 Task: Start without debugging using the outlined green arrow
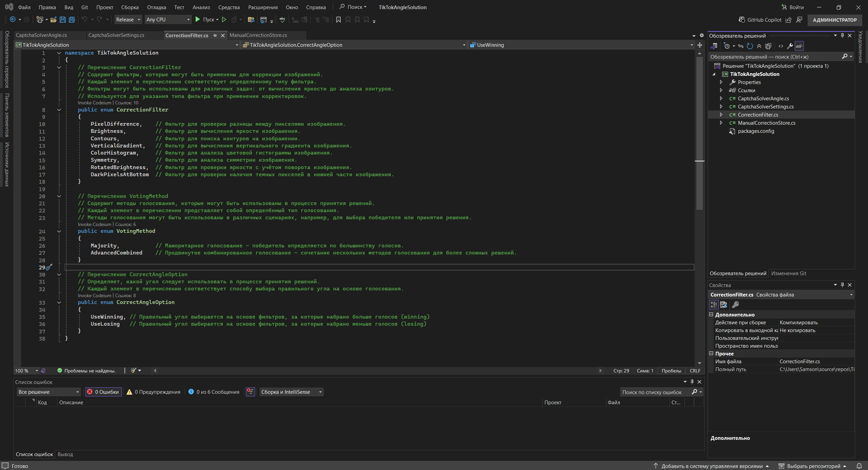[x=224, y=20]
